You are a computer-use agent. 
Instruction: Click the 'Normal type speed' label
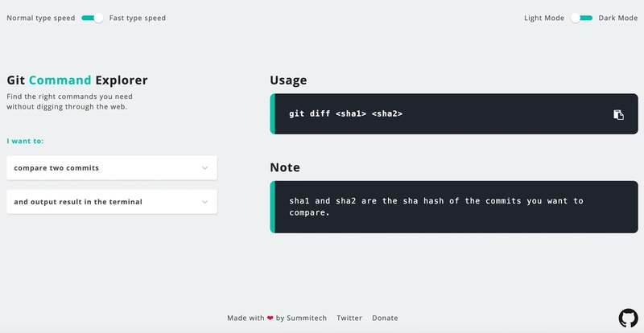click(x=41, y=18)
